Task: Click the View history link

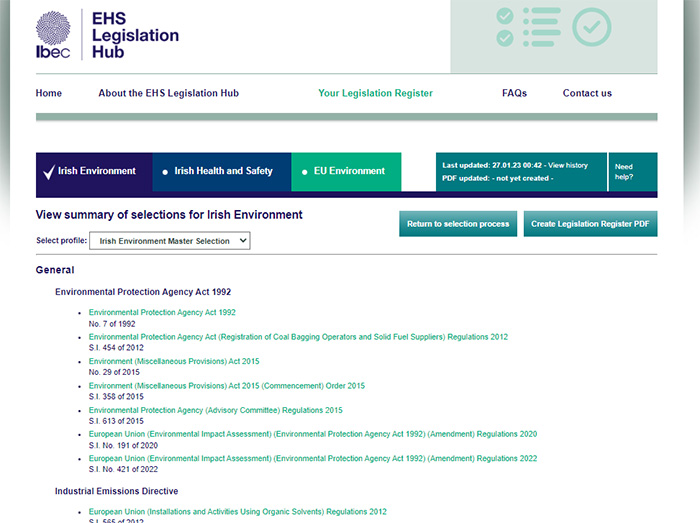Action: tap(568, 165)
